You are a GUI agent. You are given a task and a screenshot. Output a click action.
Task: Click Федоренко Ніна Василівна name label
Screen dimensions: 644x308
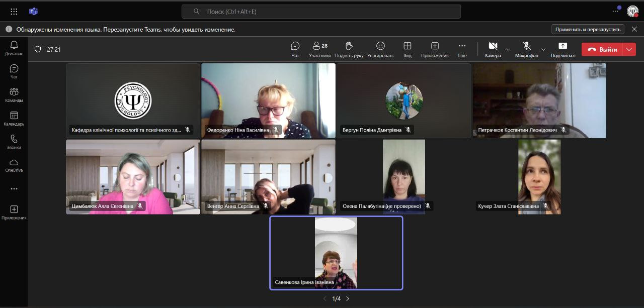[x=238, y=130]
